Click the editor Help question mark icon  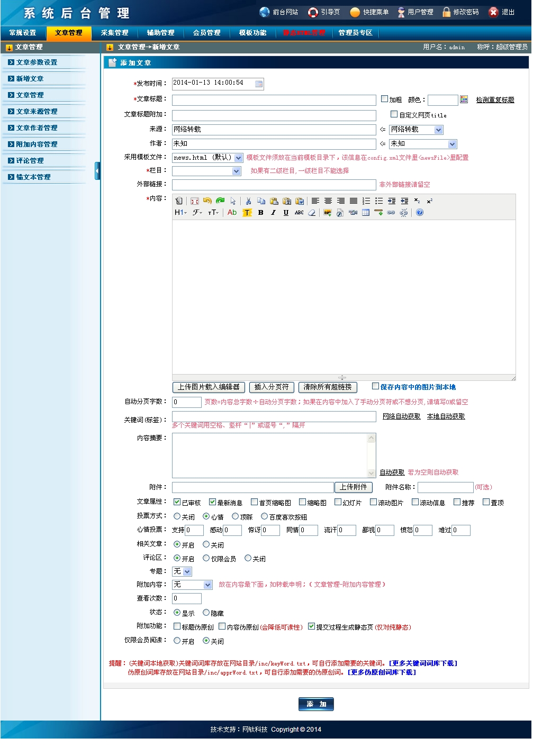coord(420,213)
